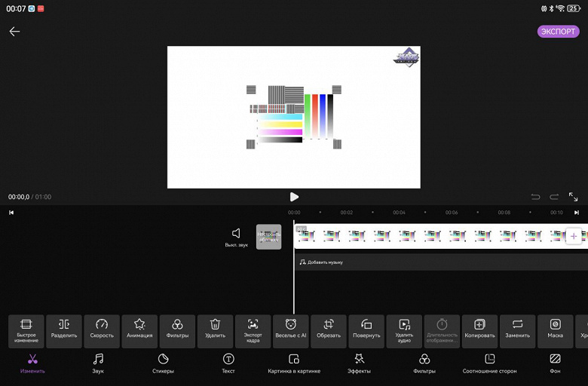The image size is (588, 386).
Task: Open the Настроить обложку cover thumbnail
Action: click(268, 237)
